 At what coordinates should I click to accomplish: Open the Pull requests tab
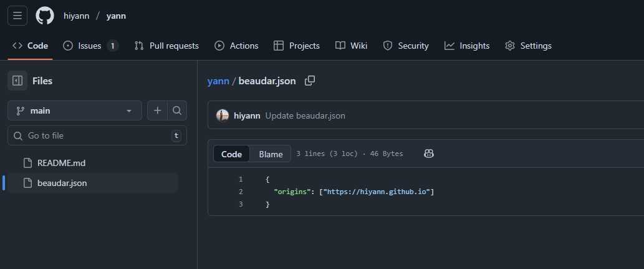tap(166, 46)
